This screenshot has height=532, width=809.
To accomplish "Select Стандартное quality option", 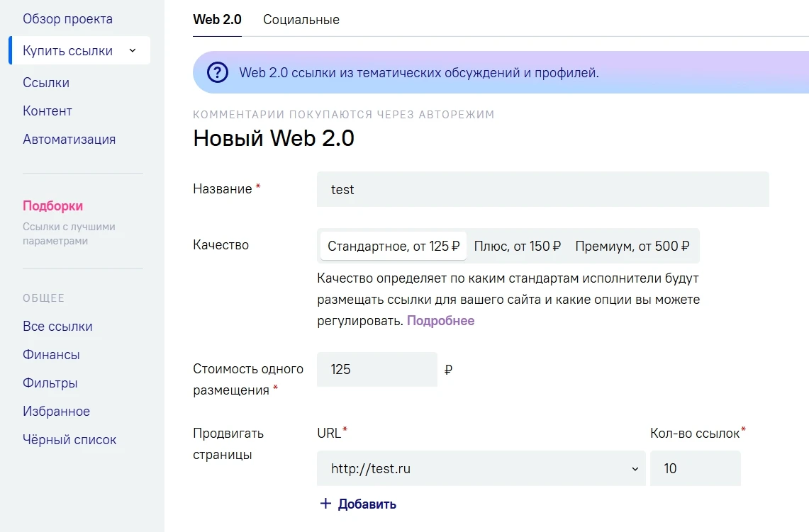I will click(393, 247).
